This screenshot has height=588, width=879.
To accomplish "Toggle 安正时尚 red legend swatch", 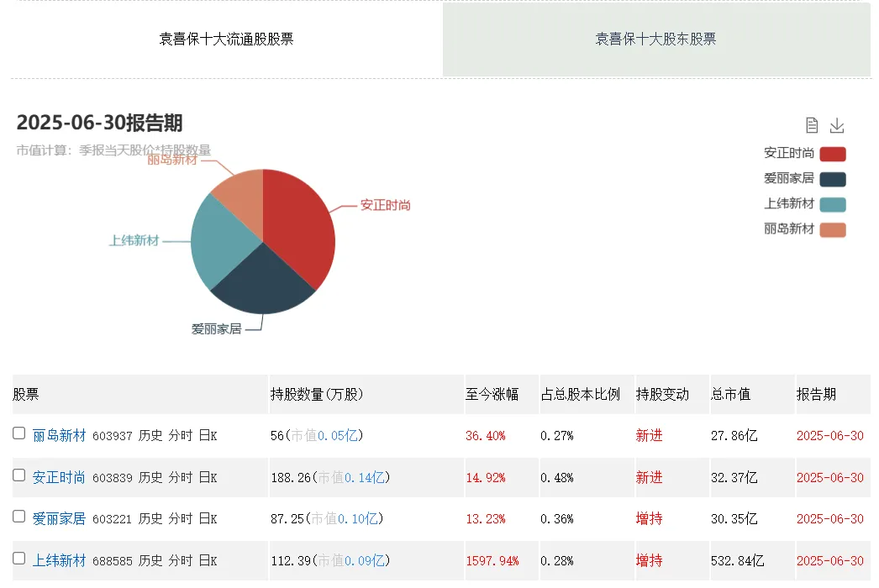I will coord(833,155).
